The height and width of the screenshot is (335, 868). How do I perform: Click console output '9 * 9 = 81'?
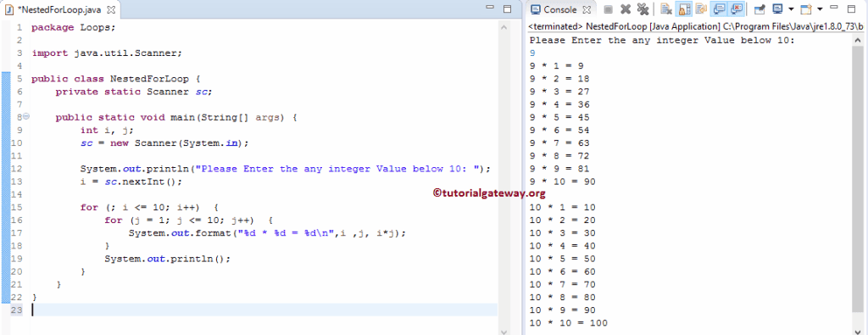tap(559, 169)
